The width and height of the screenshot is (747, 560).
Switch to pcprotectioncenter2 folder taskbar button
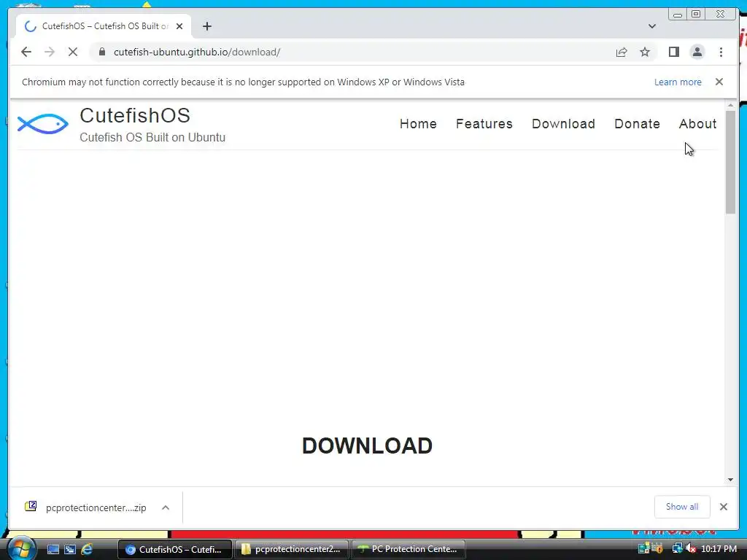pyautogui.click(x=292, y=549)
